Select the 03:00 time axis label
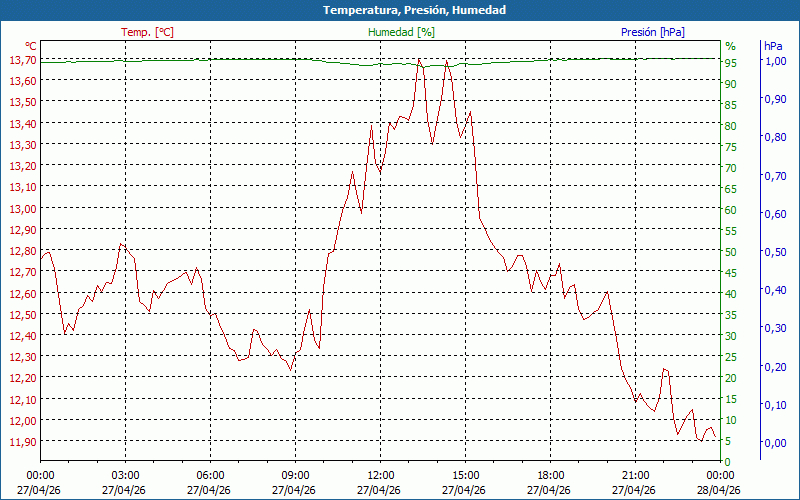The height and width of the screenshot is (500, 800). coord(125,475)
